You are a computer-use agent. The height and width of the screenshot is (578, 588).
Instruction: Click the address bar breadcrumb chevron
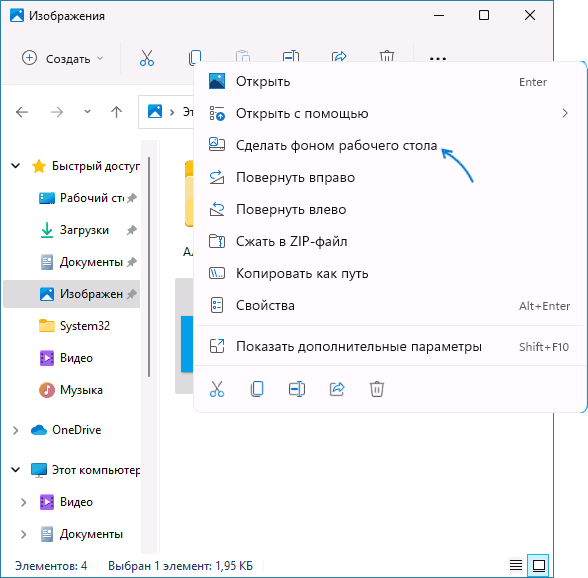(x=172, y=112)
